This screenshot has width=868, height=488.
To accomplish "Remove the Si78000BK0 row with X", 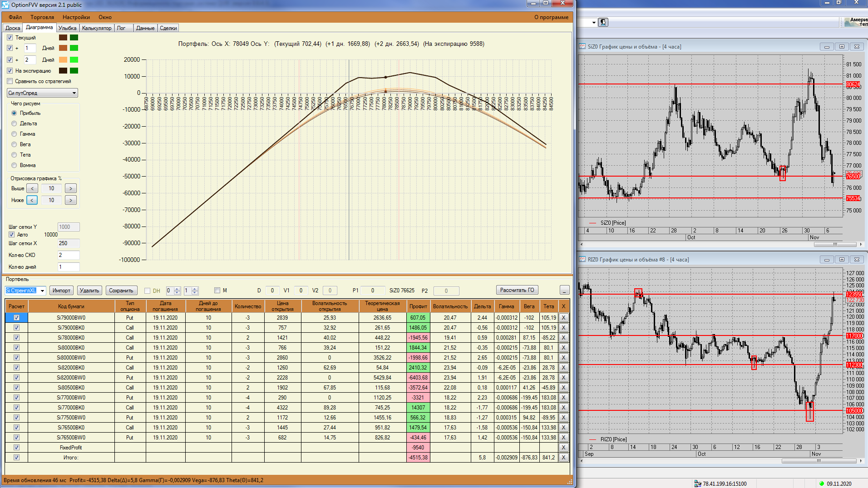I will [563, 338].
